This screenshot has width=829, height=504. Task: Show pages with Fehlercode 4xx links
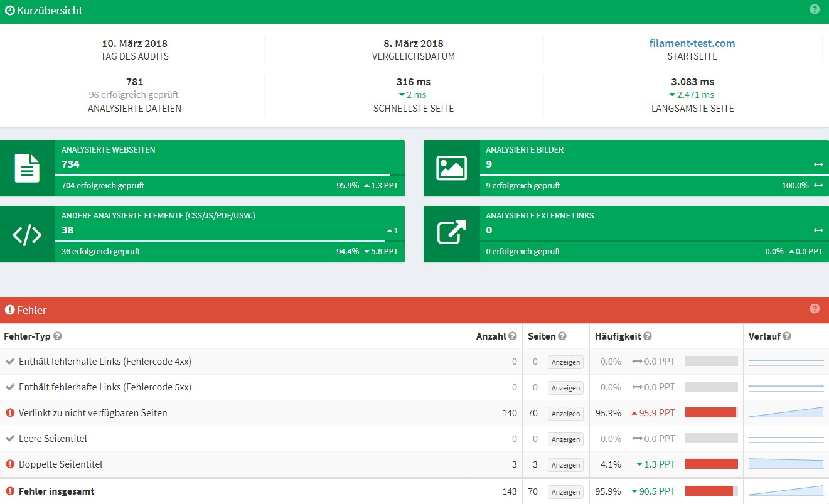click(565, 362)
